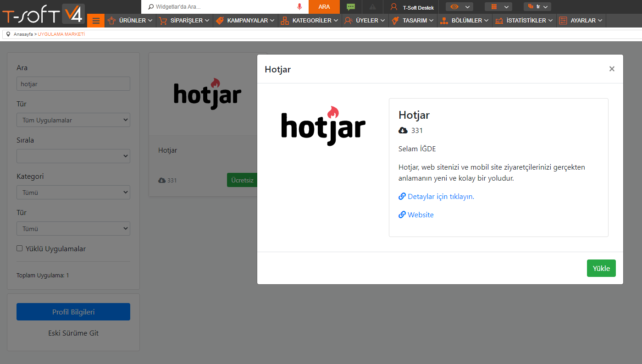Open the KAMPANYALAR menu

[245, 21]
